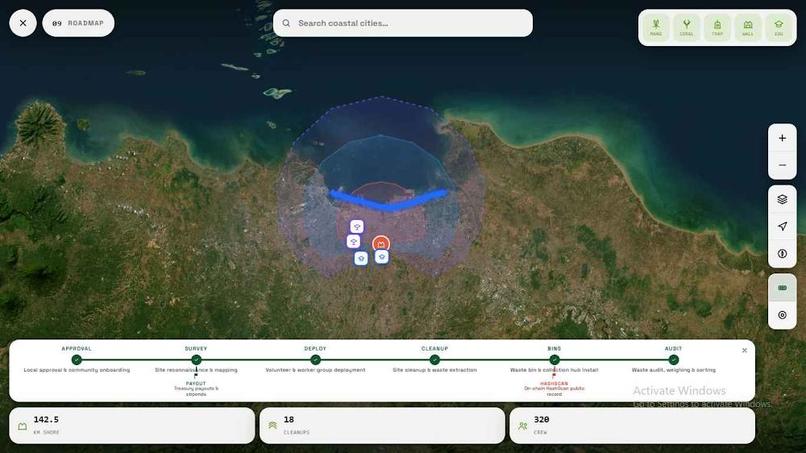Open the 18 CLEANUPS stat card
The image size is (806, 453).
point(382,426)
